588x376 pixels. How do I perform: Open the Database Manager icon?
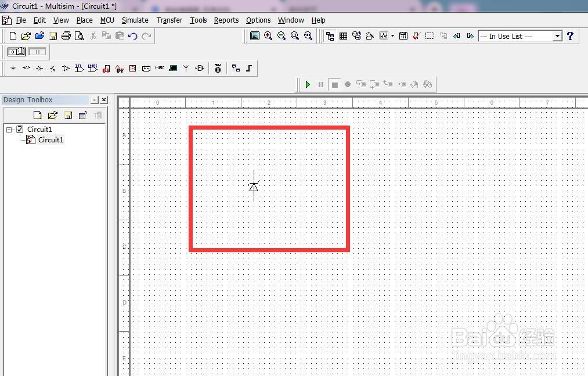356,36
